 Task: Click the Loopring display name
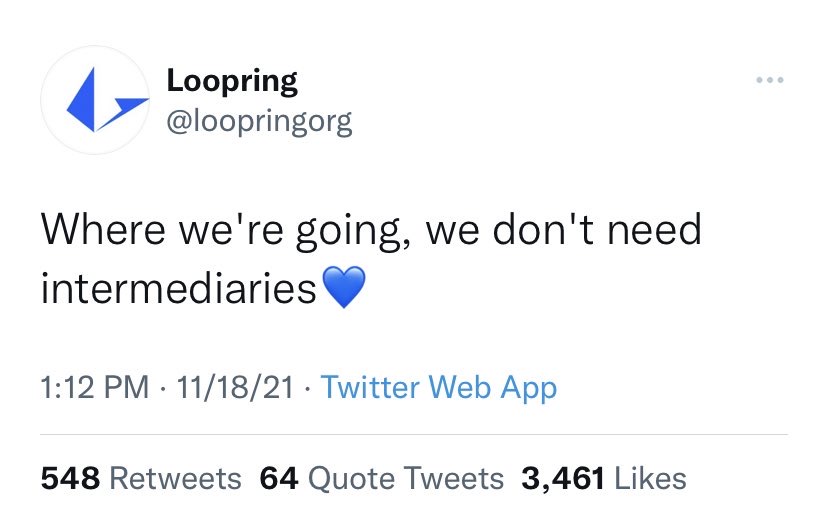point(232,80)
